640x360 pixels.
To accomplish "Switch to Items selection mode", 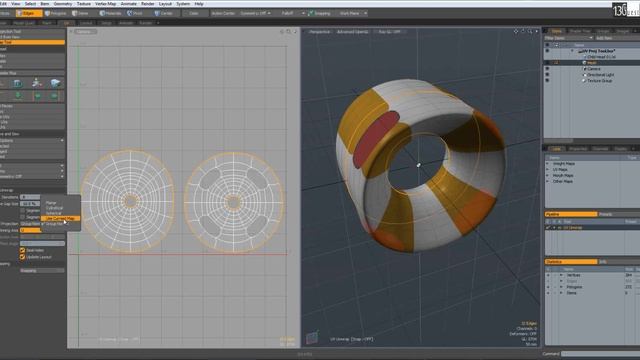I will point(81,13).
